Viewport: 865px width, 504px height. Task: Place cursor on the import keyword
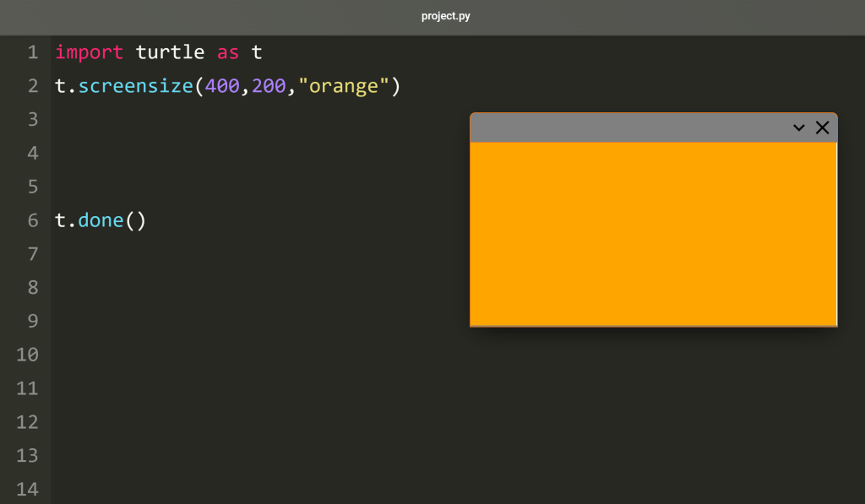pyautogui.click(x=89, y=52)
